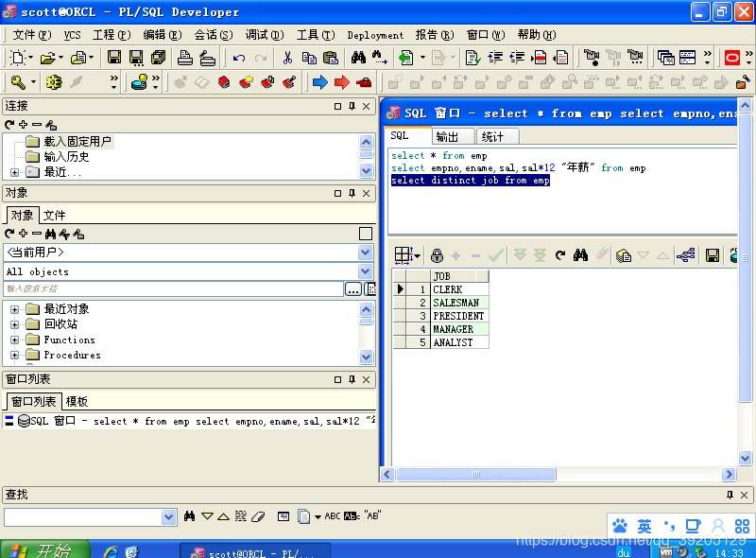Image resolution: width=756 pixels, height=558 pixels.
Task: Click the eraser icon in 查找 bar
Action: tap(258, 516)
